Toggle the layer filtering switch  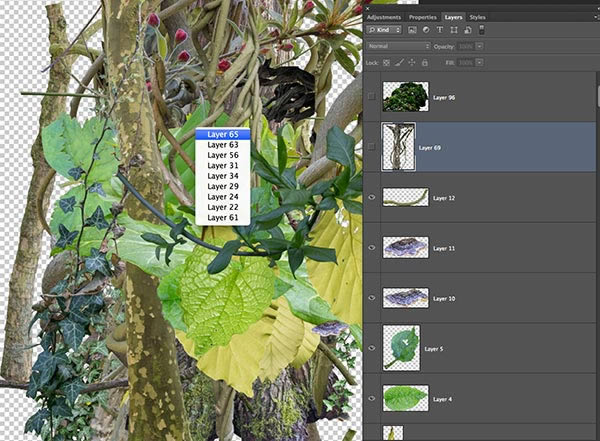[x=482, y=30]
